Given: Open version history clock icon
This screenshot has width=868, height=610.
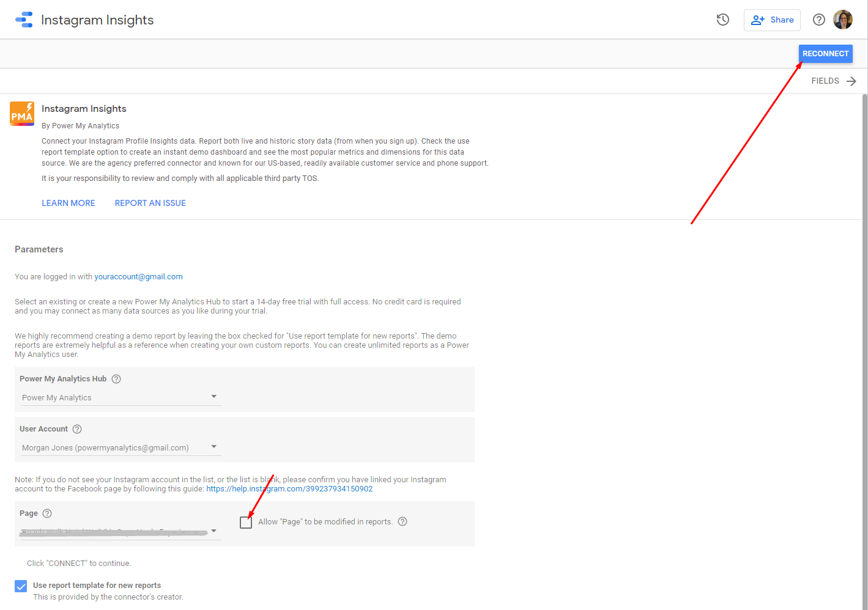Looking at the screenshot, I should coord(723,20).
